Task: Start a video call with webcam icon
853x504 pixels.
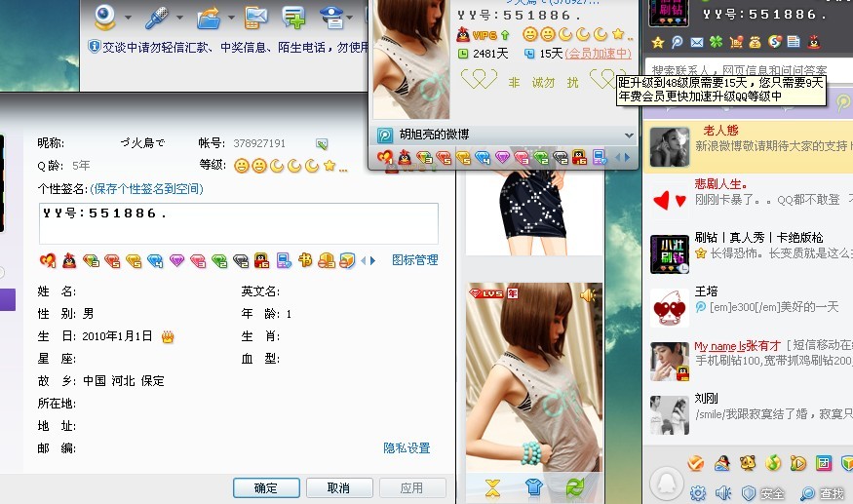Action: coord(104,17)
